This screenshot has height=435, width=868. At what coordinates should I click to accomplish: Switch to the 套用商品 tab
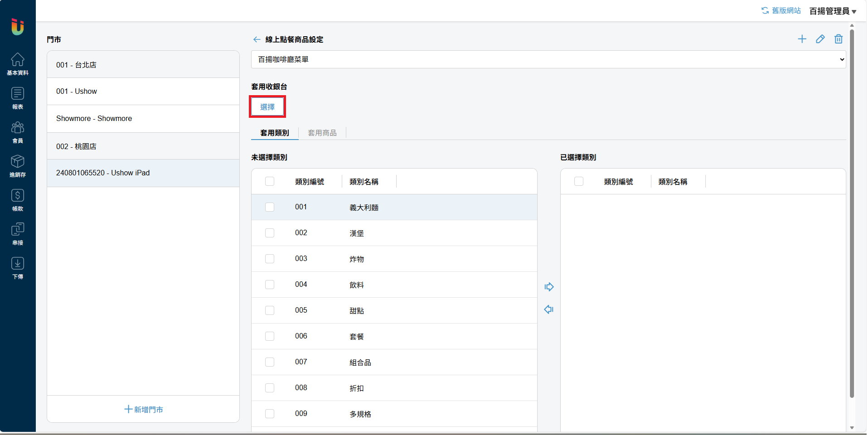(x=322, y=133)
